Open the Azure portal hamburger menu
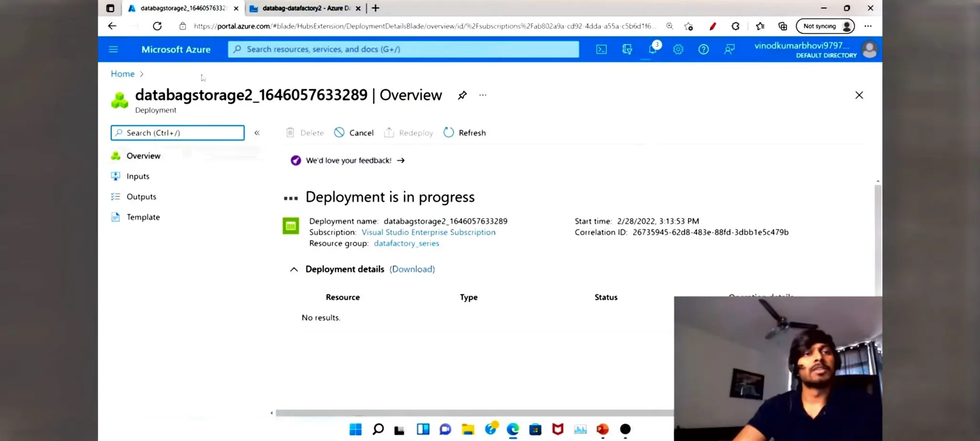Screen dimensions: 980x441 coord(113,49)
